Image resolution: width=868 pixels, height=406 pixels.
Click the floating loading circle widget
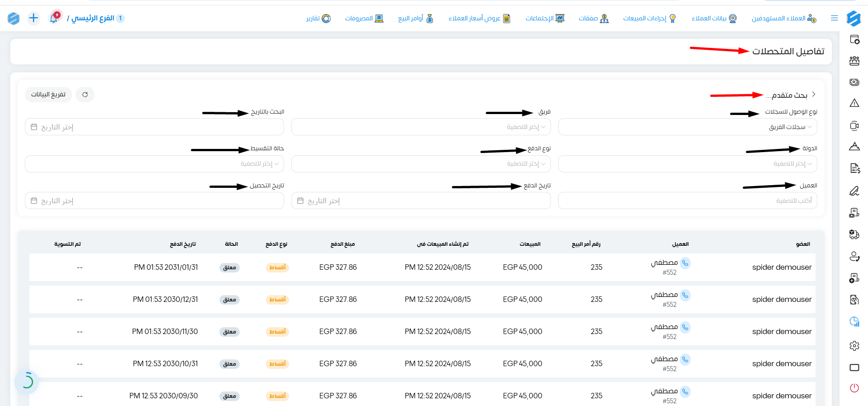click(x=27, y=381)
